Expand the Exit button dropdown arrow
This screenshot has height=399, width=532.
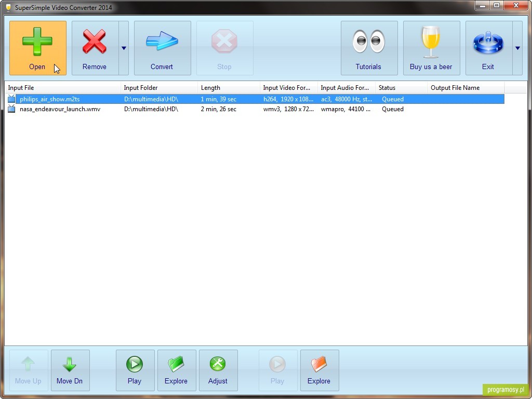tap(518, 48)
